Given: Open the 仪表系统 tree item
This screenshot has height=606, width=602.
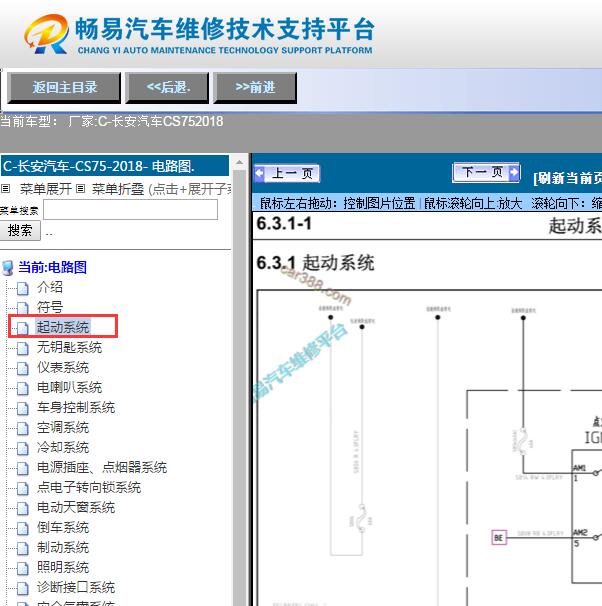Looking at the screenshot, I should coord(63,367).
